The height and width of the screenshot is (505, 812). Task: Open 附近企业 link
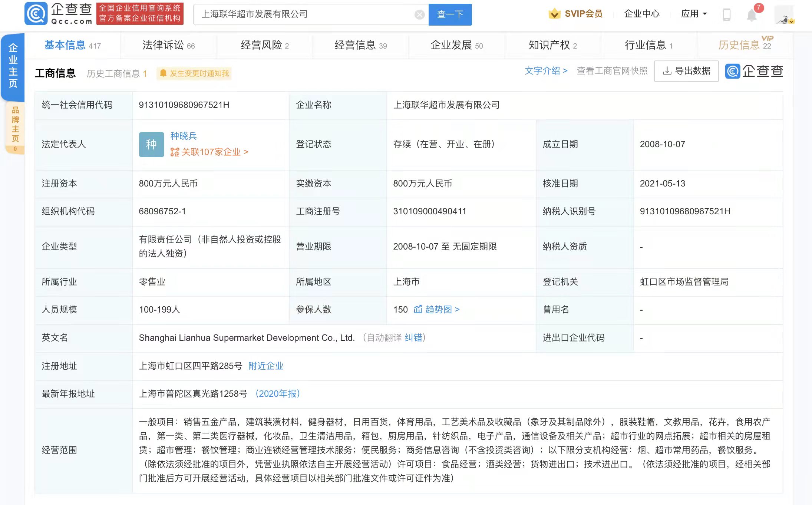pyautogui.click(x=266, y=366)
